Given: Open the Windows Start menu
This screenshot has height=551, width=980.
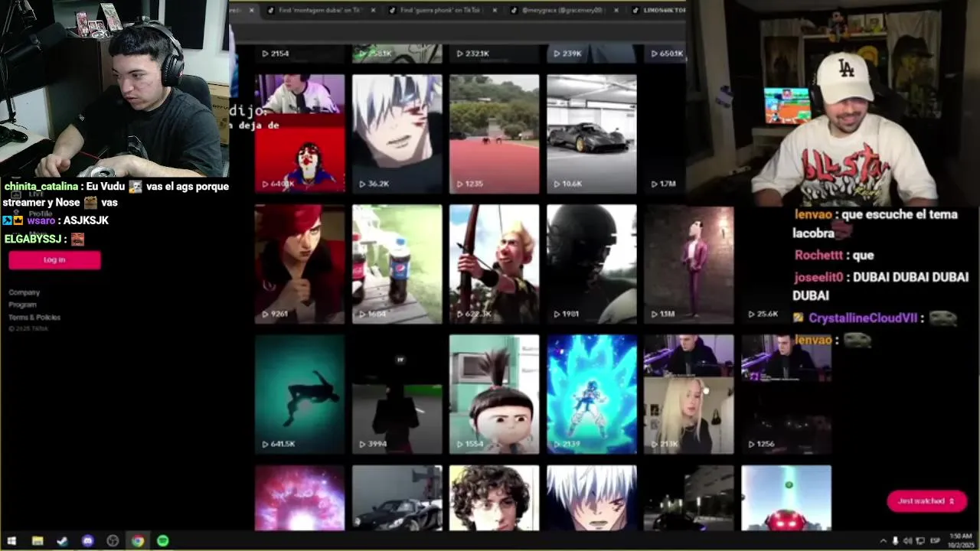Looking at the screenshot, I should click(11, 541).
